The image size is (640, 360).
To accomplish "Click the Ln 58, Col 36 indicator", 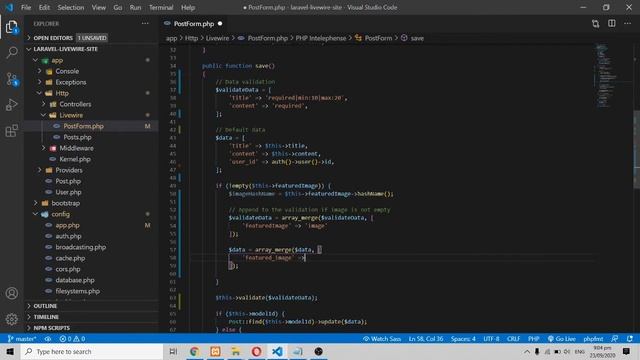I will (x=426, y=339).
